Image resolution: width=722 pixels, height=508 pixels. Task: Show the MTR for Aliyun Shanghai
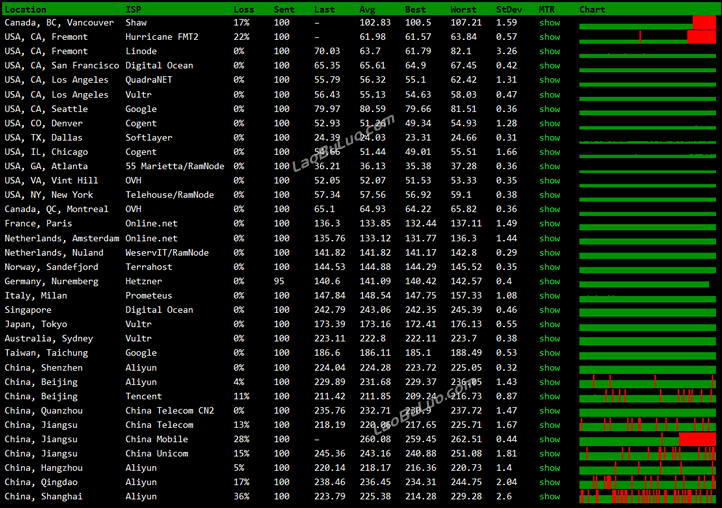tap(549, 496)
